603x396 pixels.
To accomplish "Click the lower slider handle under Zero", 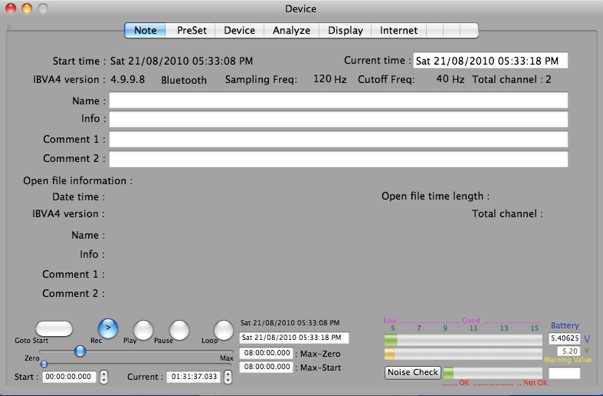I will [44, 364].
